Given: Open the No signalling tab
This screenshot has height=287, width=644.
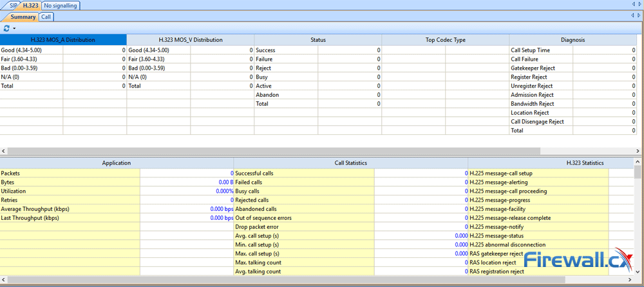Looking at the screenshot, I should [x=61, y=6].
